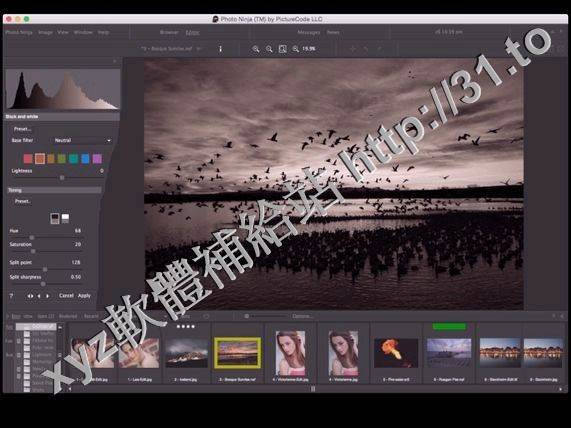
Task: Open the Window menu
Action: point(83,32)
